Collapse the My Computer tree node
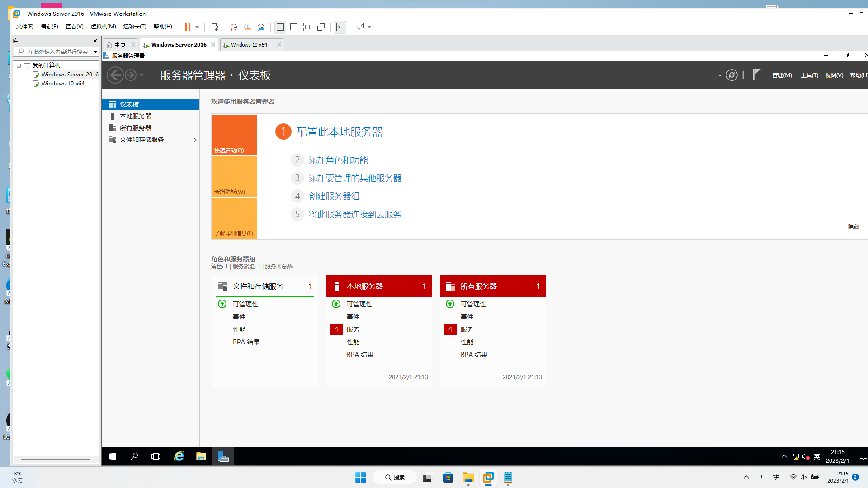Viewport: 868px width, 488px height. point(19,66)
